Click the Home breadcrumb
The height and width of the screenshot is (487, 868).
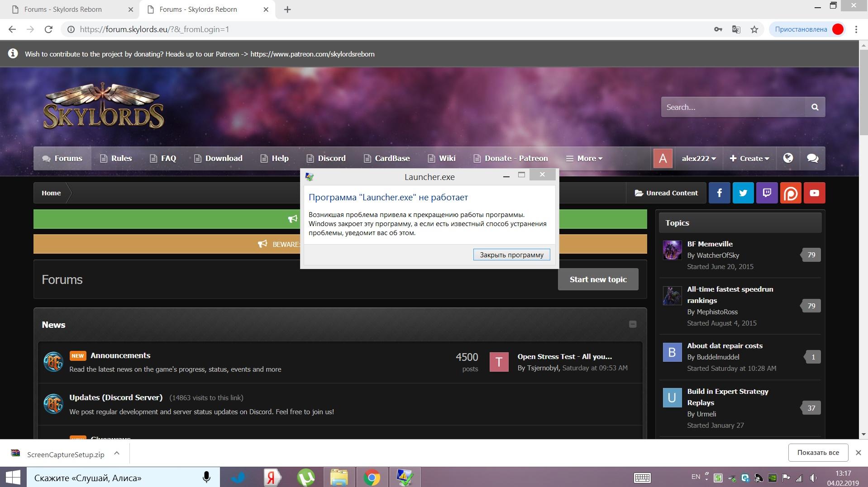(51, 193)
